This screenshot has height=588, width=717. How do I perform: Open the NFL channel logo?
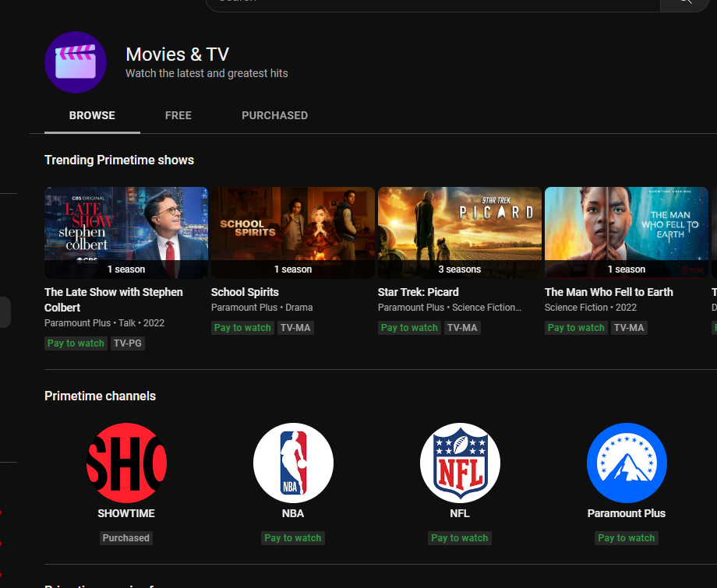(x=460, y=463)
